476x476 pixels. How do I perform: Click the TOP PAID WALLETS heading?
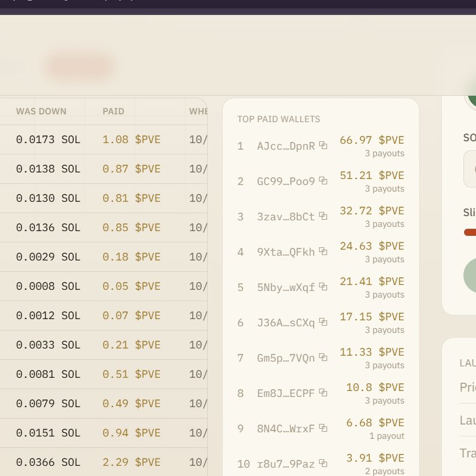tap(278, 119)
